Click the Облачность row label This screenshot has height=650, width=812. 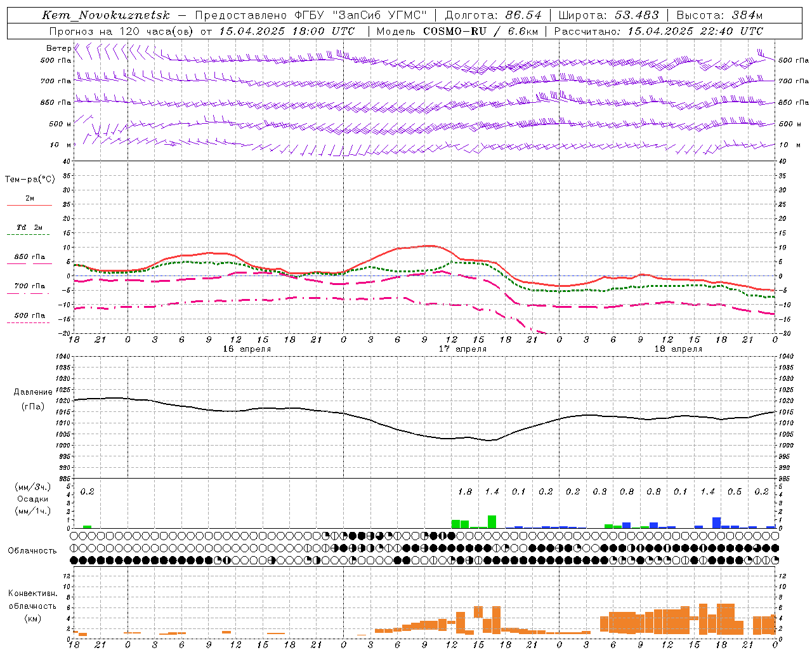32,550
